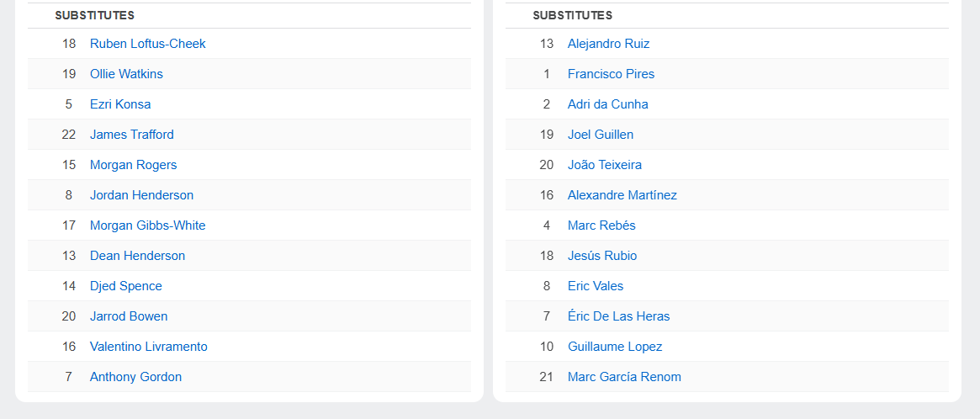The height and width of the screenshot is (419, 980).
Task: Open Ruben Loftus-Cheek player page
Action: [x=147, y=44]
